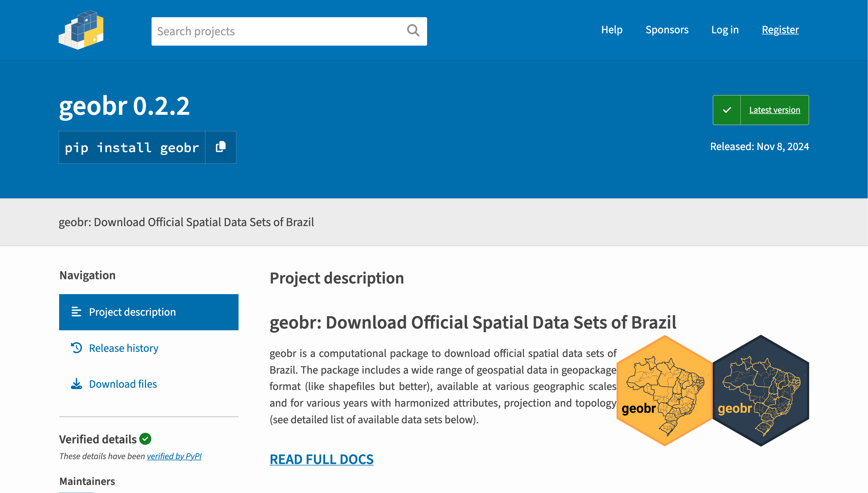Click the Release history clock icon
The width and height of the screenshot is (868, 493).
(x=77, y=348)
